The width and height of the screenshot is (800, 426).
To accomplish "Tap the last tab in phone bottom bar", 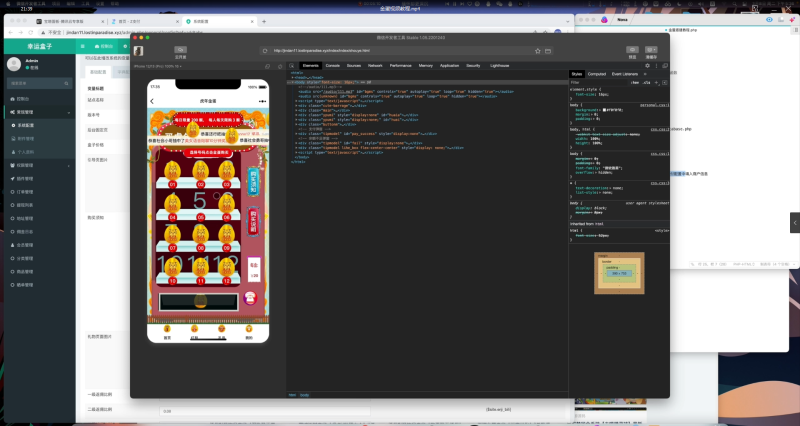I will click(x=249, y=332).
